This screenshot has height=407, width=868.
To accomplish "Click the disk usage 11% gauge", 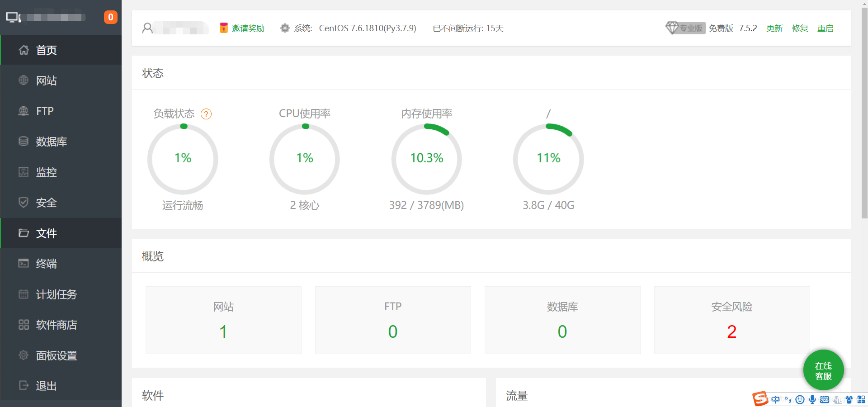I will pos(548,159).
